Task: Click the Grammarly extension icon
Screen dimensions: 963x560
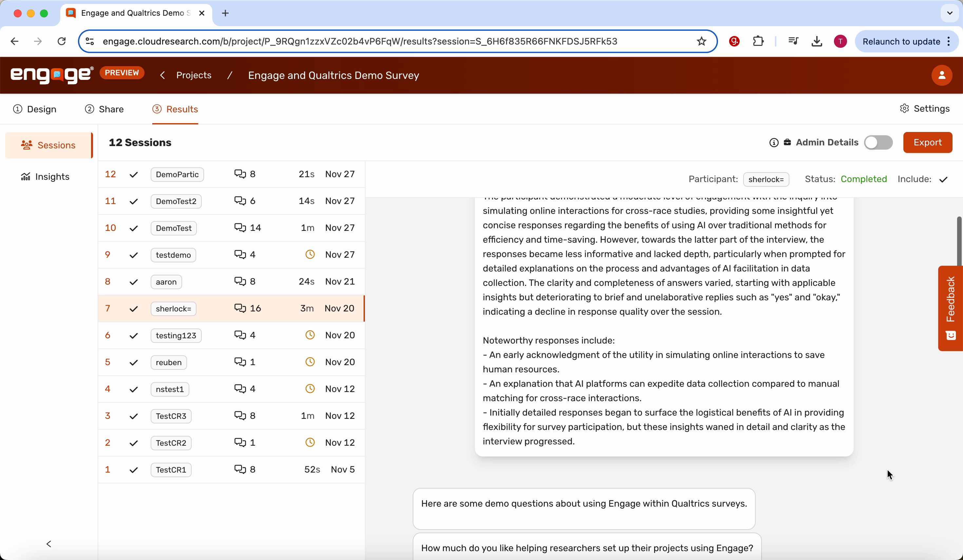Action: pyautogui.click(x=734, y=41)
